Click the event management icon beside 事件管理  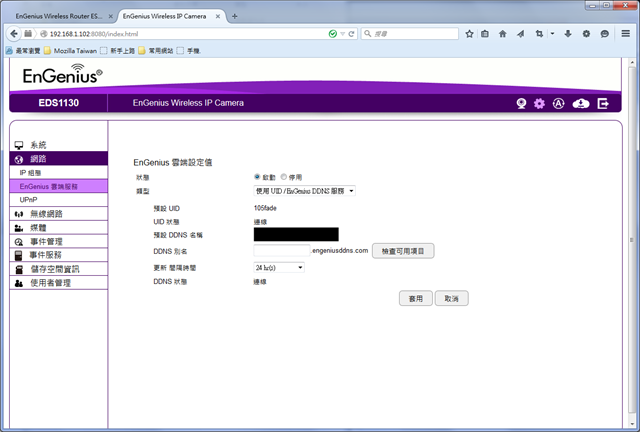[19, 242]
